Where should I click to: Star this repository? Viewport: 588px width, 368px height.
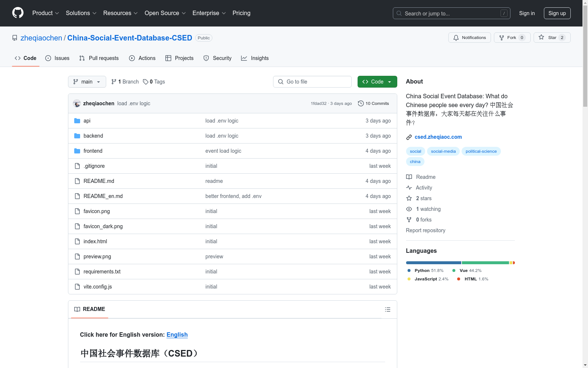552,38
